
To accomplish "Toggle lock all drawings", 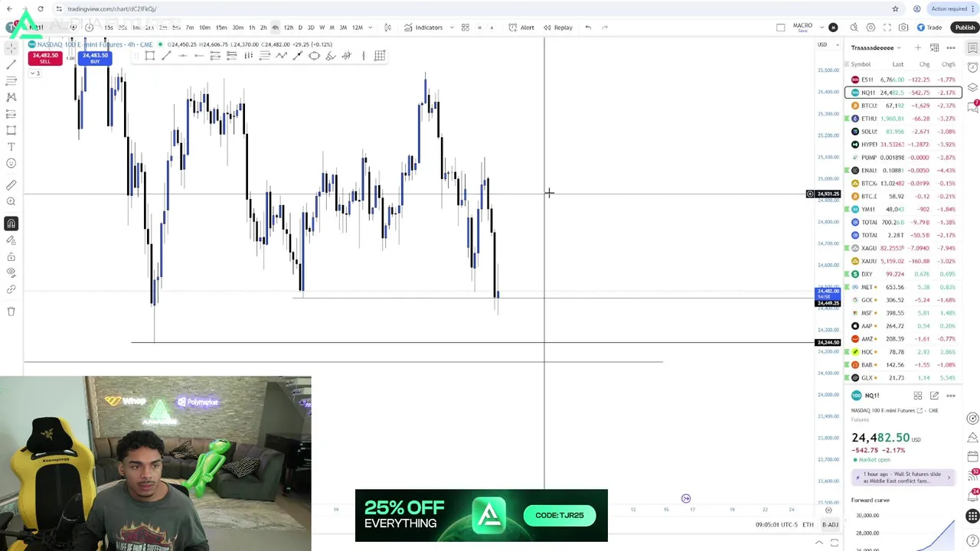I will click(x=11, y=256).
